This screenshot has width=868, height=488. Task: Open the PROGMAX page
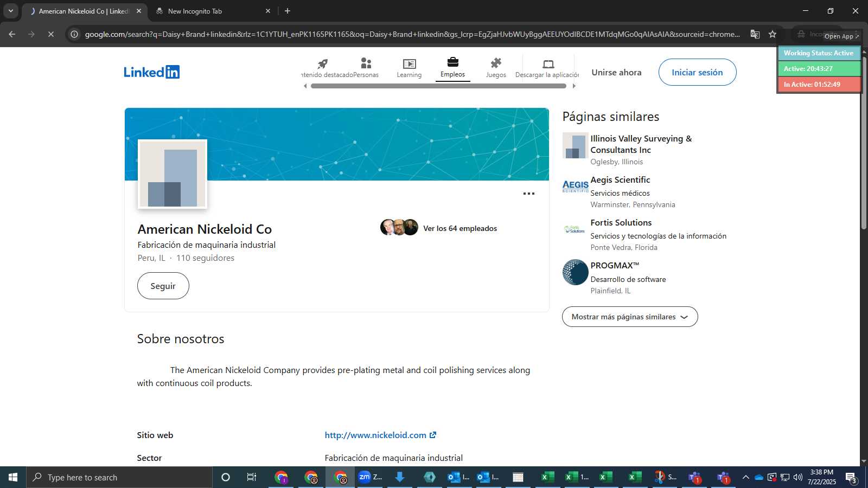(615, 265)
